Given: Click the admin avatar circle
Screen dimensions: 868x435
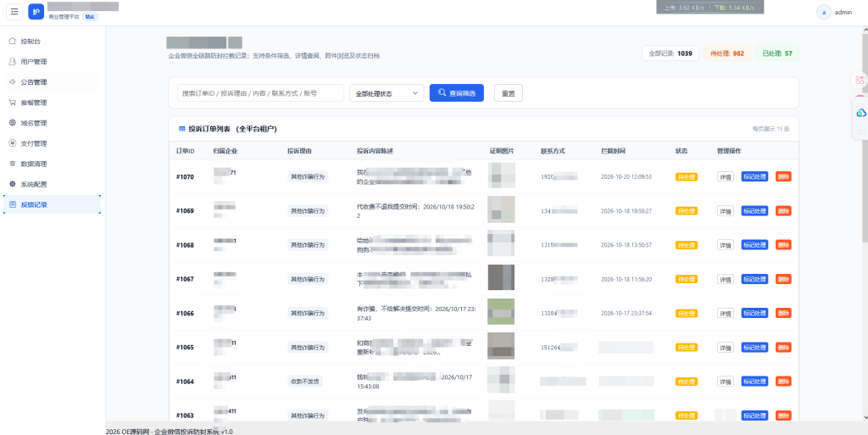Looking at the screenshot, I should pos(824,12).
